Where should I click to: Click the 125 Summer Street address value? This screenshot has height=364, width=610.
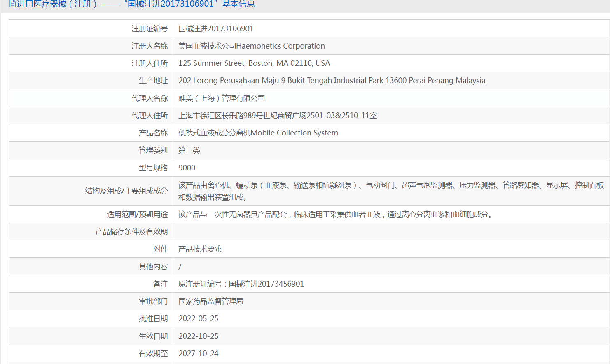tap(254, 63)
